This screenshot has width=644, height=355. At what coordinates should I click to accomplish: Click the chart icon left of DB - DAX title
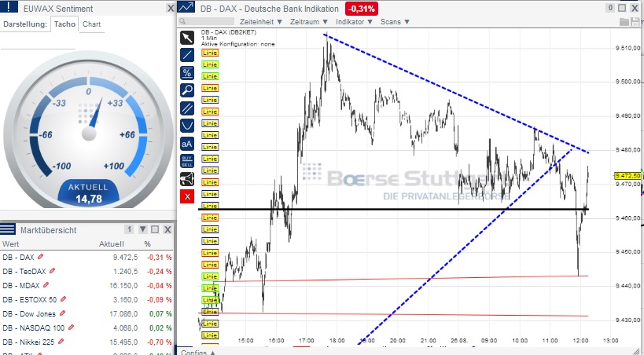coord(186,6)
